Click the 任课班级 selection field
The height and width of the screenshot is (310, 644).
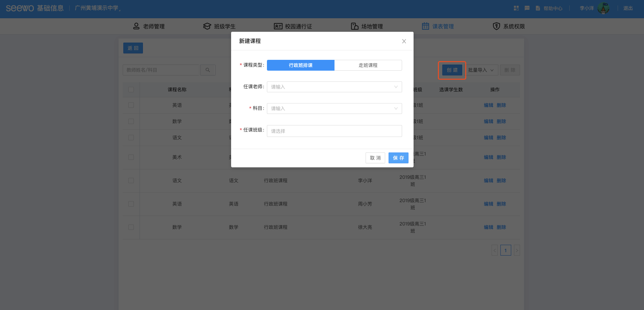coord(335,131)
